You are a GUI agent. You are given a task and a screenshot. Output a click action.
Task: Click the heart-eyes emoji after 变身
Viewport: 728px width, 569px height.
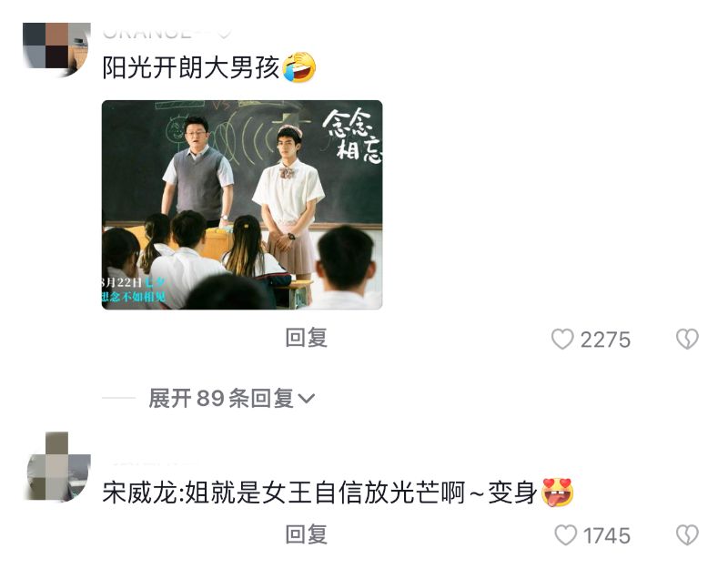coord(558,493)
